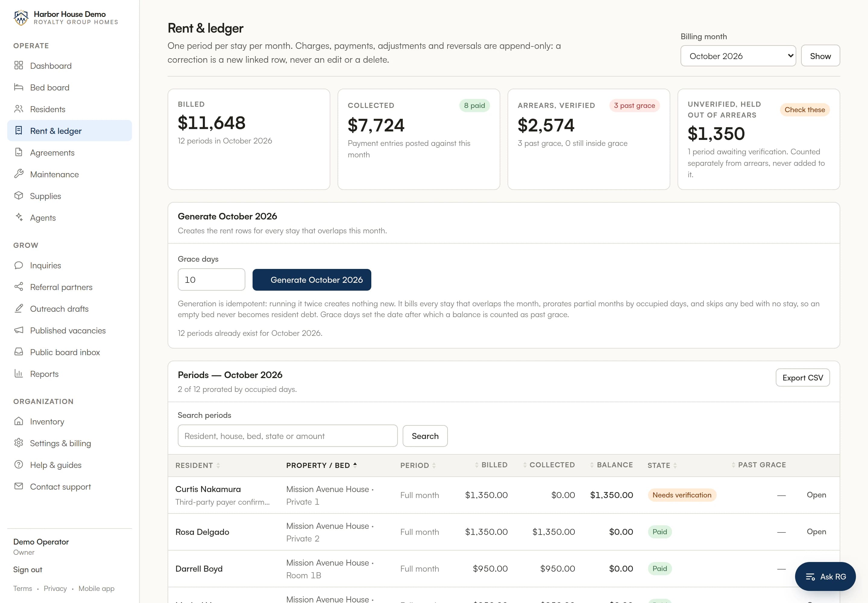This screenshot has height=603, width=868.
Task: Sort table by Past Grace column
Action: click(759, 465)
